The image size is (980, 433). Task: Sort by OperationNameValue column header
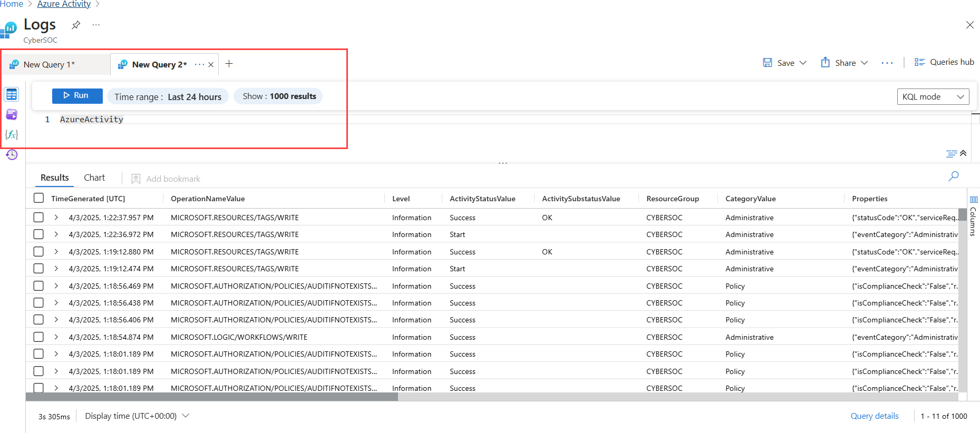click(x=208, y=199)
